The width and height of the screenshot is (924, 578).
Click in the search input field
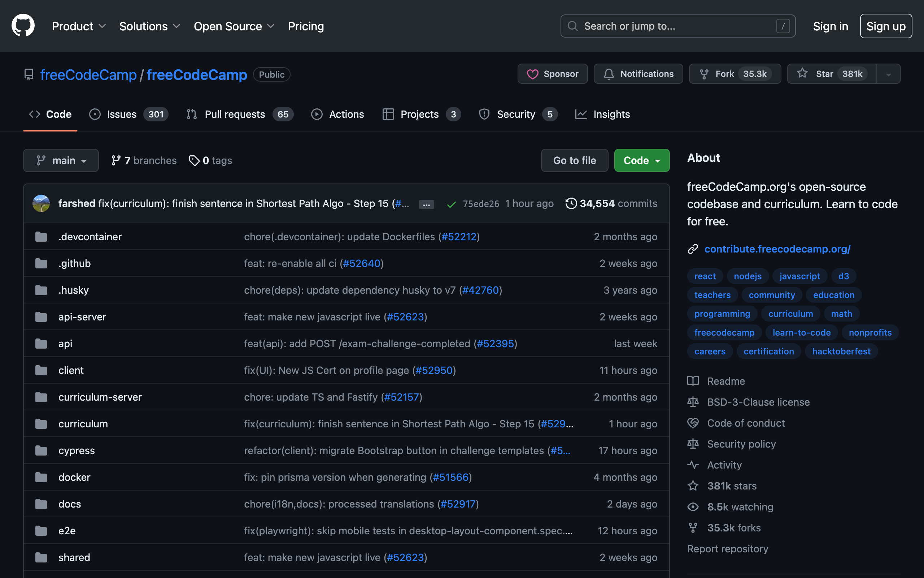click(x=678, y=26)
